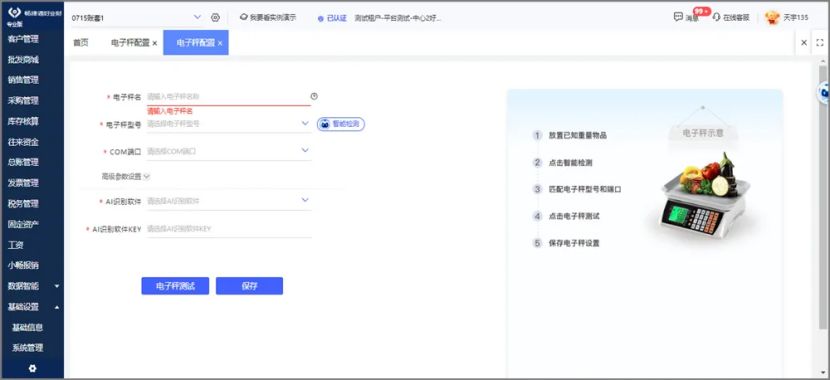Click the 测试租户 tenant name text
The width and height of the screenshot is (830, 380).
(398, 18)
